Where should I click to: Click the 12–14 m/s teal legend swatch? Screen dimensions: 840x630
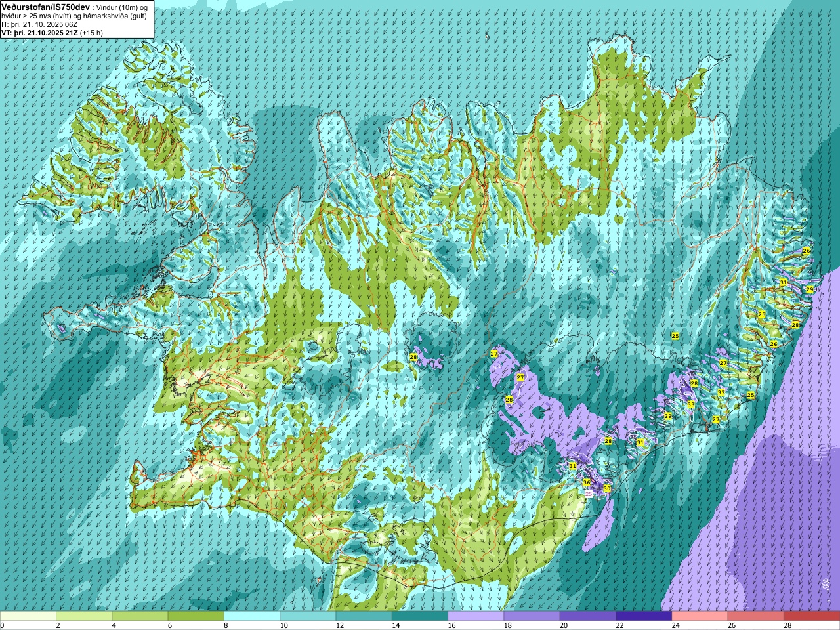(x=364, y=616)
